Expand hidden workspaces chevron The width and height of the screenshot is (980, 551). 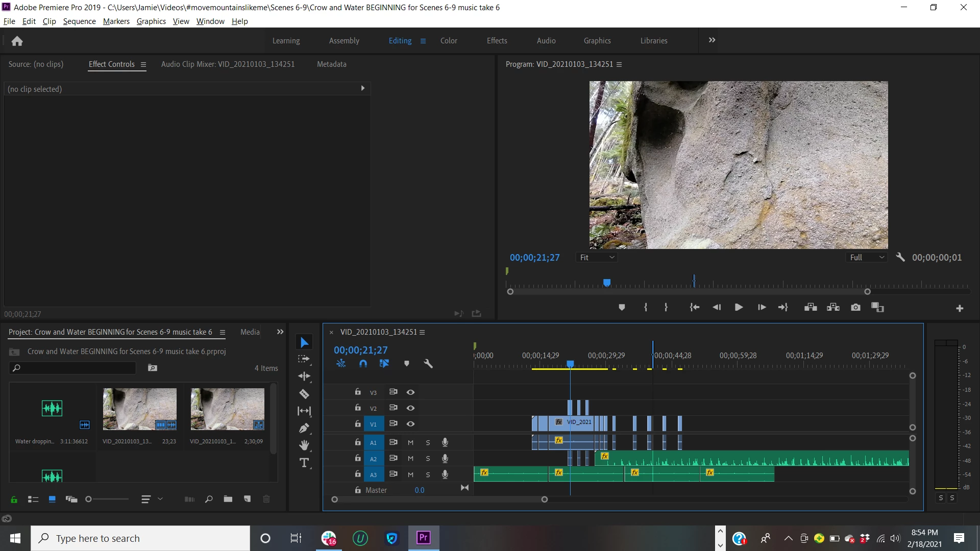coord(712,40)
